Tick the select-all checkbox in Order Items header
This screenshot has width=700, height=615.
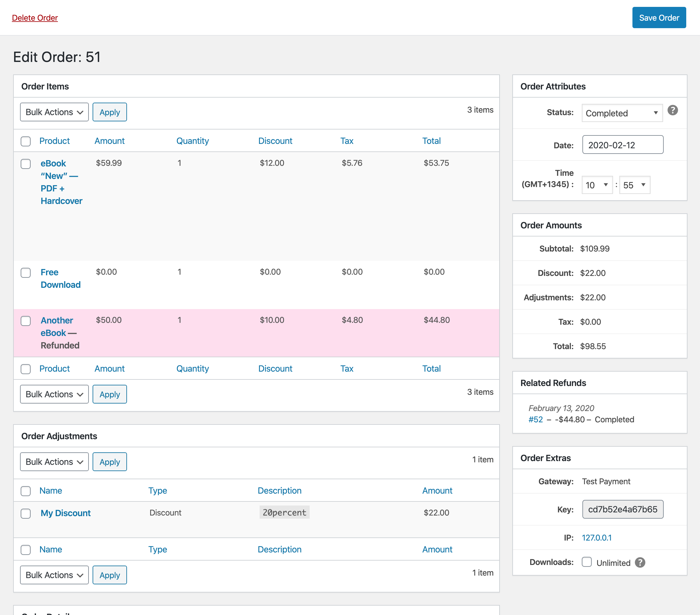[x=26, y=141]
